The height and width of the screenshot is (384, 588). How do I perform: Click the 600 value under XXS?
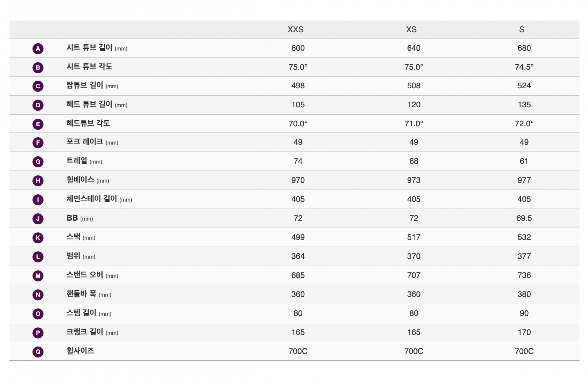click(298, 48)
